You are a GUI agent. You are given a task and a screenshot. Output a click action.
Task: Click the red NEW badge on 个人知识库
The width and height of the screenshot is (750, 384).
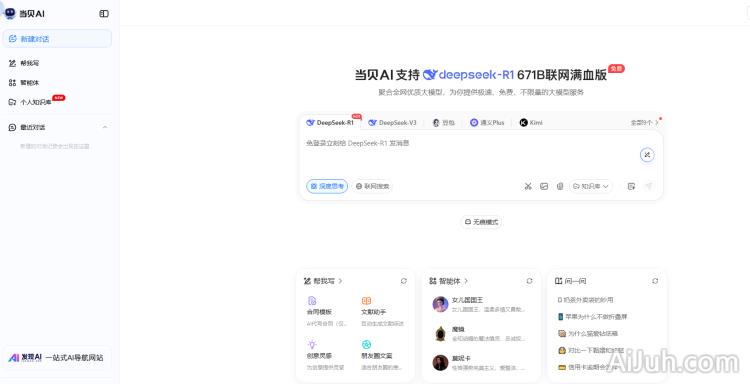click(x=58, y=98)
